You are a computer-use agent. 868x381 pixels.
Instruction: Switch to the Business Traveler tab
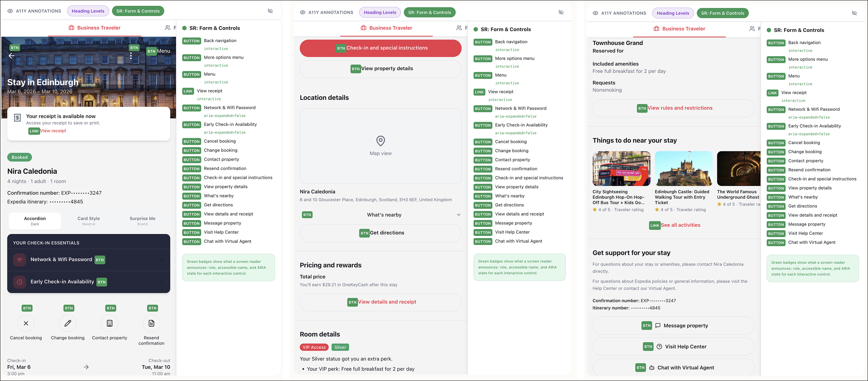[94, 27]
